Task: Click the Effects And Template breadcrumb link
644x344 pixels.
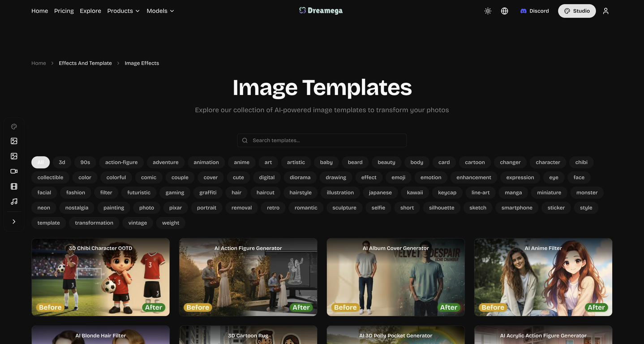Action: [x=85, y=63]
